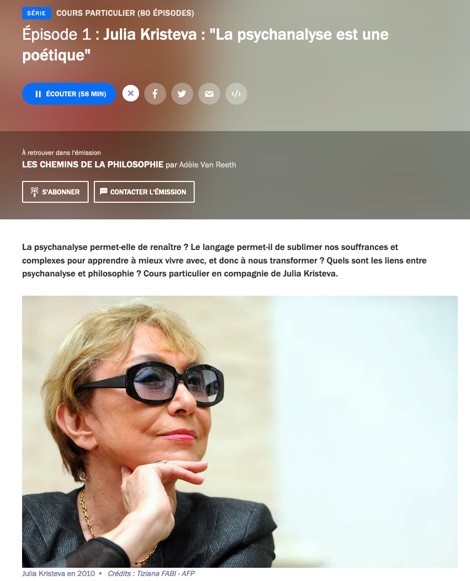Screen dimensions: 470x581
Task: Share the episode on Facebook
Action: [155, 94]
